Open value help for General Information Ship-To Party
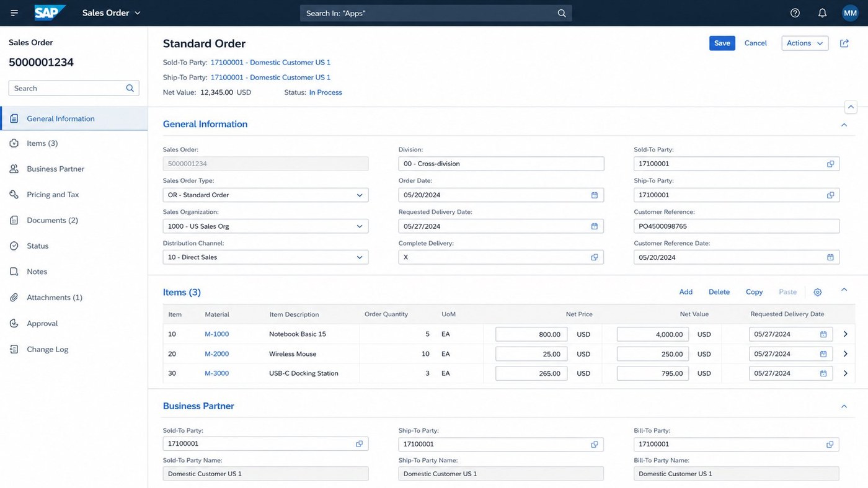This screenshot has width=868, height=488. pyautogui.click(x=830, y=195)
